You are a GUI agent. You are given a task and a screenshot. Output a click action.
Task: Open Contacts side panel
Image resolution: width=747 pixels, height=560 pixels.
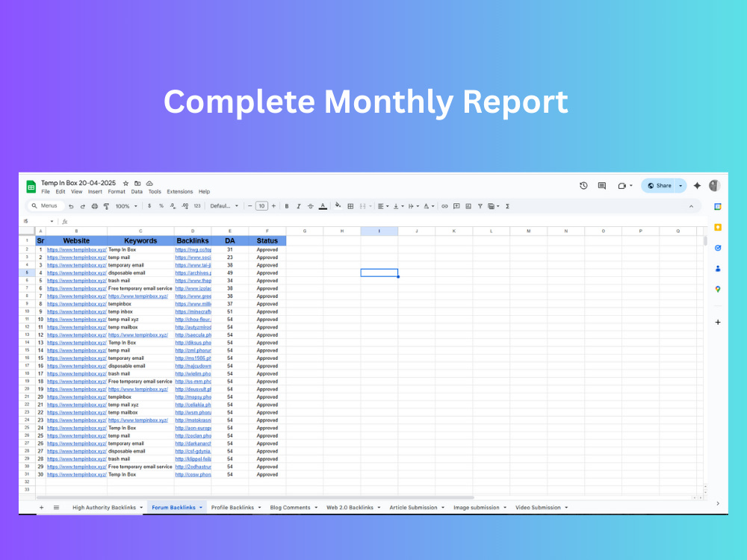coord(718,269)
